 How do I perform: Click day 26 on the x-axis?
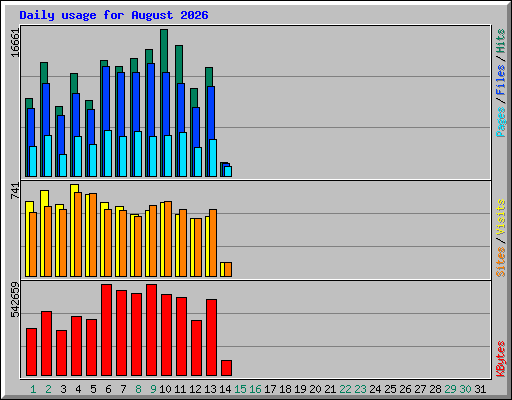click(405, 389)
